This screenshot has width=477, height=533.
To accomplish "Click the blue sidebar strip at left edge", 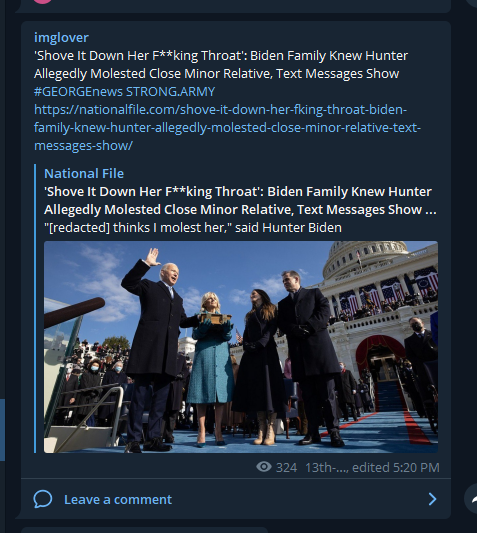I will 2,430.
